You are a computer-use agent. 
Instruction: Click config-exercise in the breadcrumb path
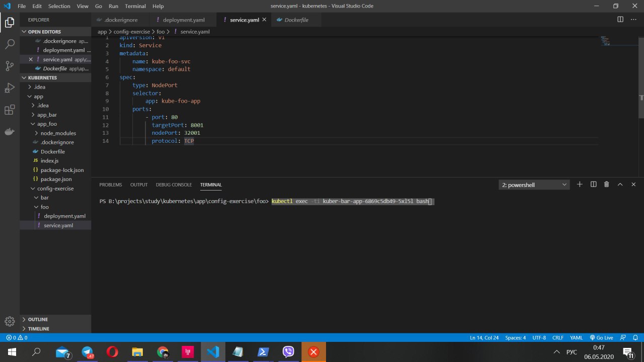tap(131, 32)
